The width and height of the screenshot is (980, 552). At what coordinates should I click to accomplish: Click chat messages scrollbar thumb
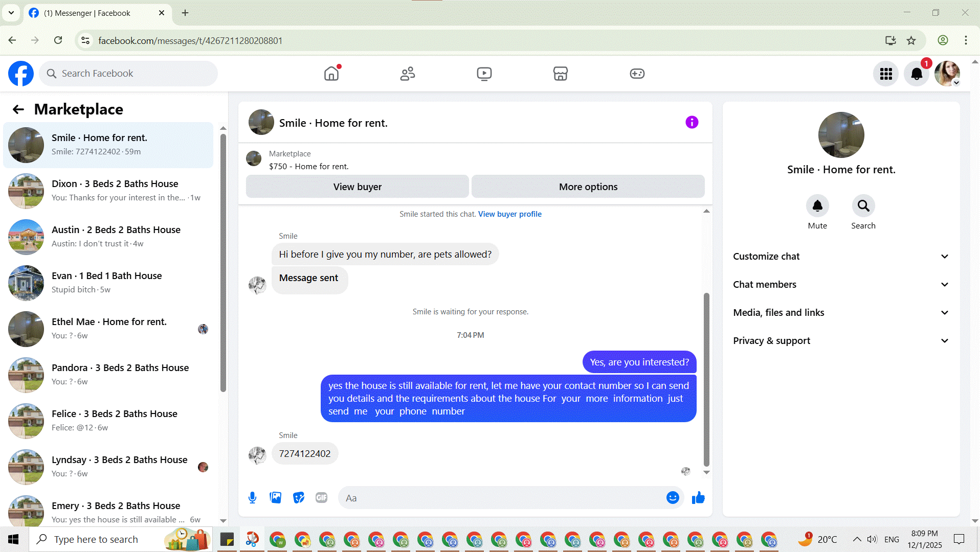706,379
